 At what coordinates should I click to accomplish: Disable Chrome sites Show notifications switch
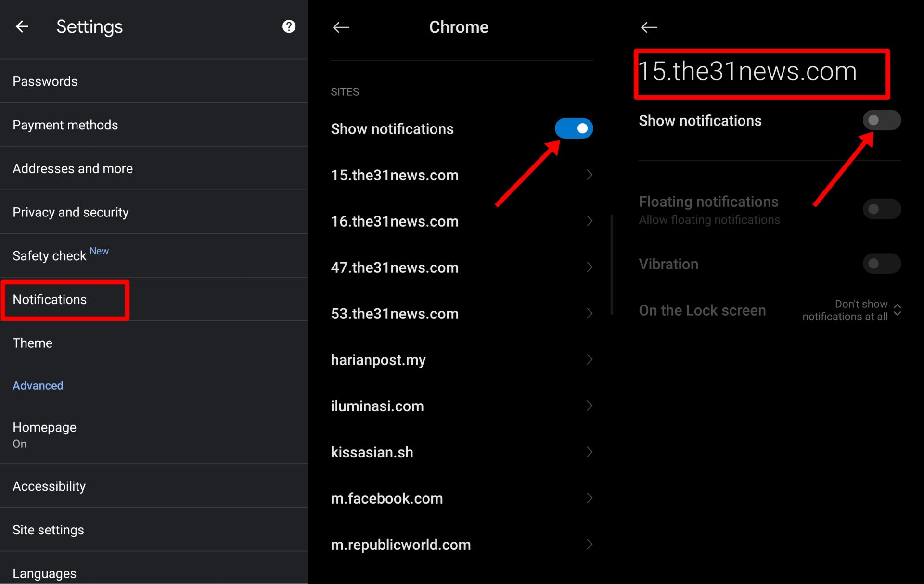click(x=574, y=128)
